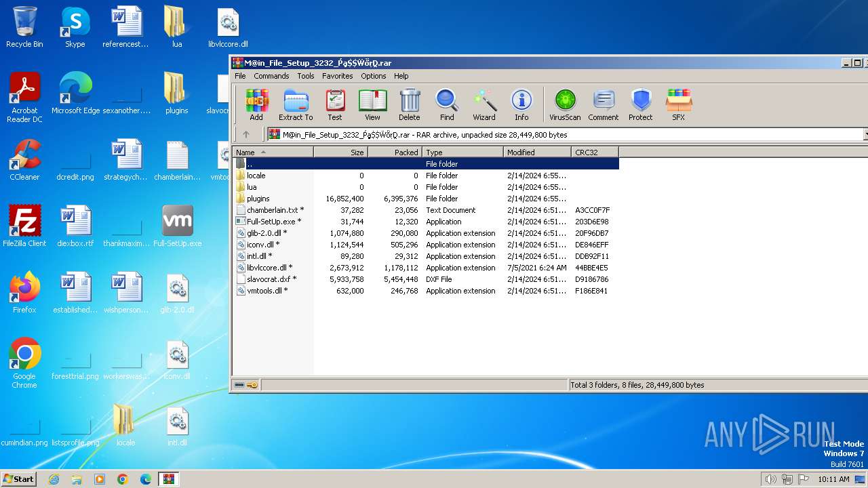Click the Comment toolbar icon

604,105
